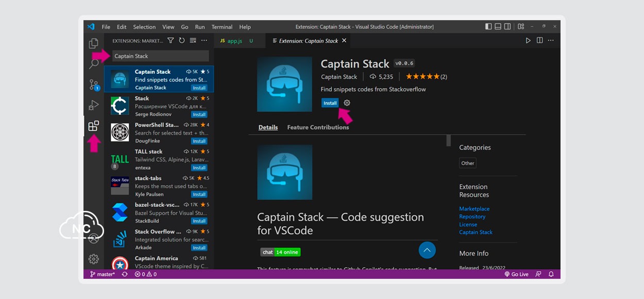This screenshot has height=299, width=644.
Task: Install the Stack extension by Serge Rodionov
Action: point(199,114)
